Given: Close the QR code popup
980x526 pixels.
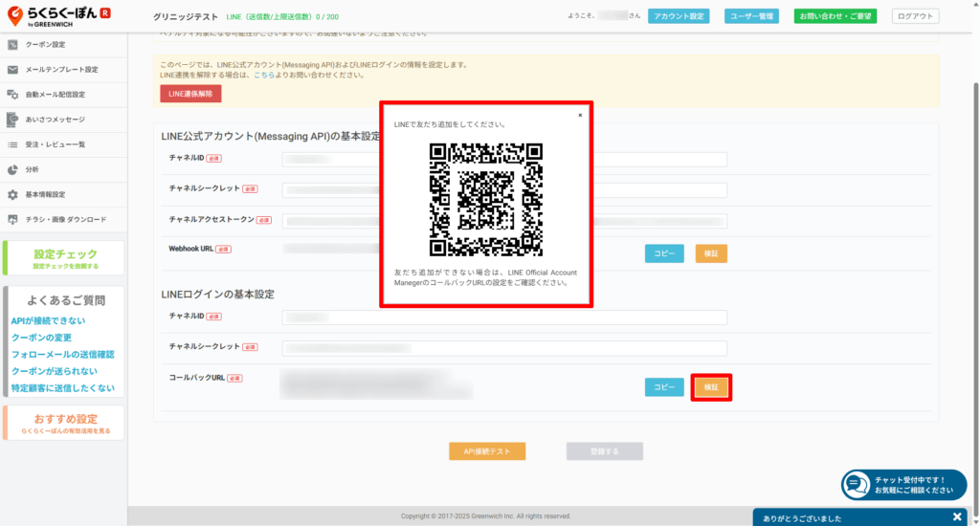Looking at the screenshot, I should (x=579, y=115).
